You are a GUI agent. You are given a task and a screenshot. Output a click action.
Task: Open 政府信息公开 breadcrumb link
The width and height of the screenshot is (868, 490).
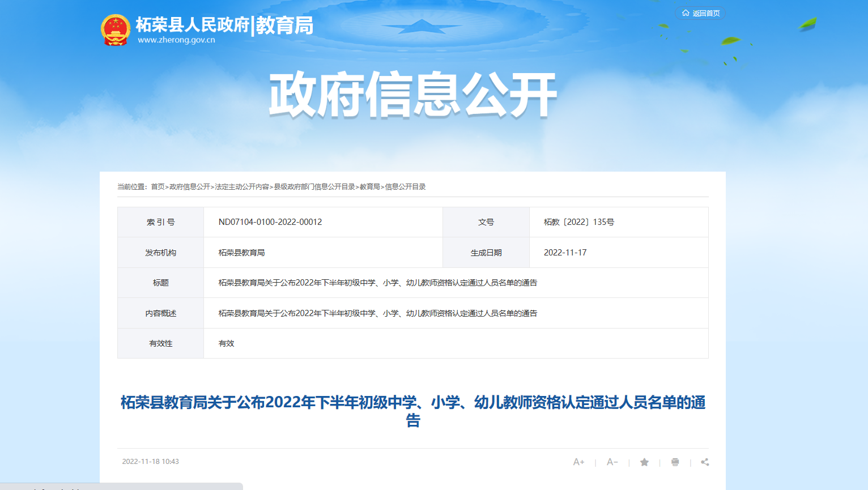(x=190, y=187)
